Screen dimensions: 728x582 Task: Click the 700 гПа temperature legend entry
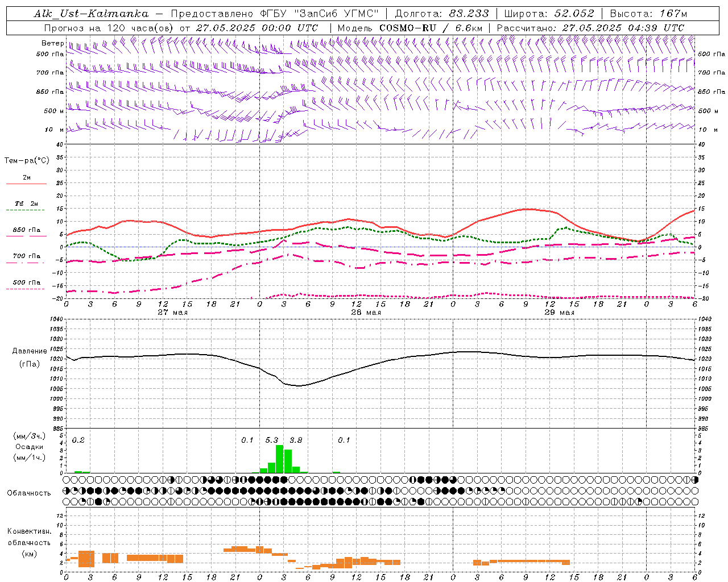tap(27, 256)
